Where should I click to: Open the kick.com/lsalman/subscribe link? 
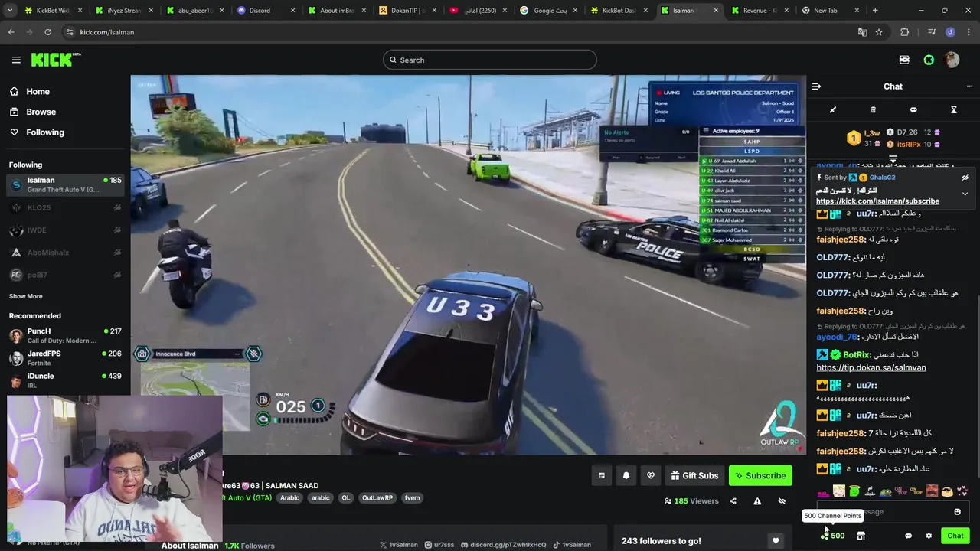coord(877,201)
